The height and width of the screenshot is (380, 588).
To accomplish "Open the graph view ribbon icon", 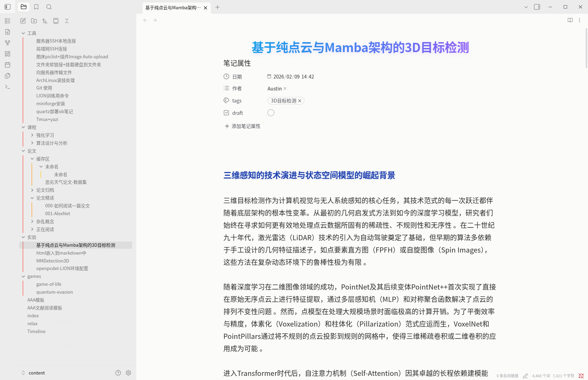I will [x=8, y=43].
